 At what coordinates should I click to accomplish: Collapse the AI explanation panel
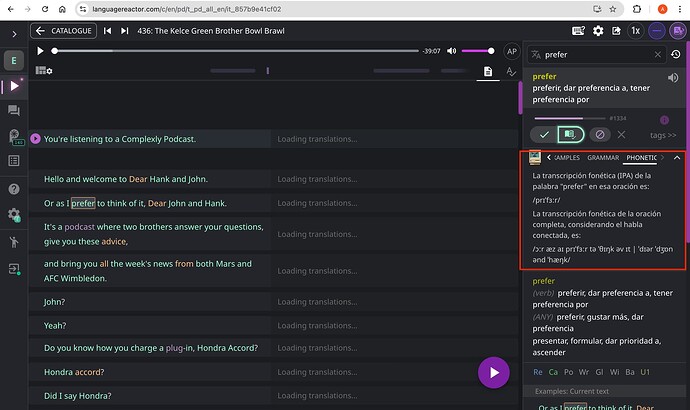[677, 158]
